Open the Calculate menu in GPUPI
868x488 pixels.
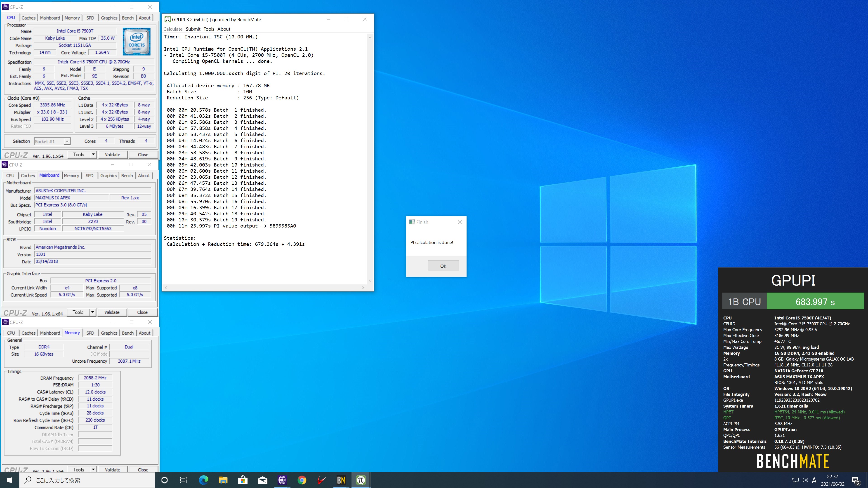173,29
